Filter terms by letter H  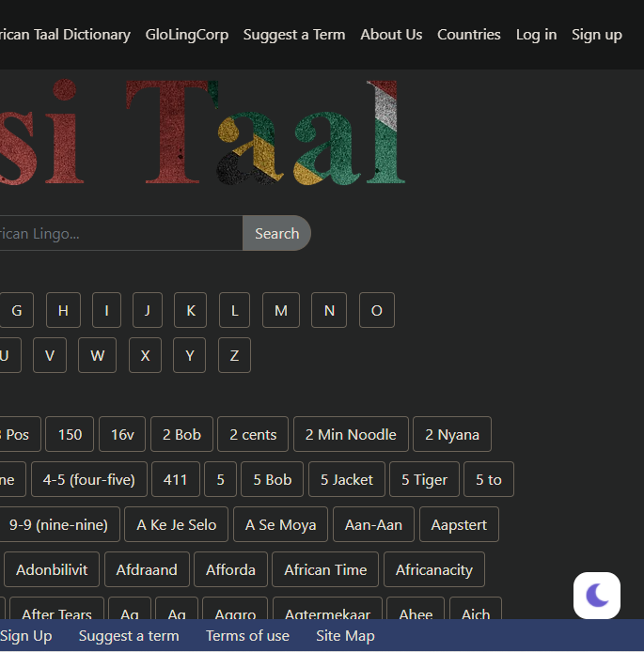63,310
